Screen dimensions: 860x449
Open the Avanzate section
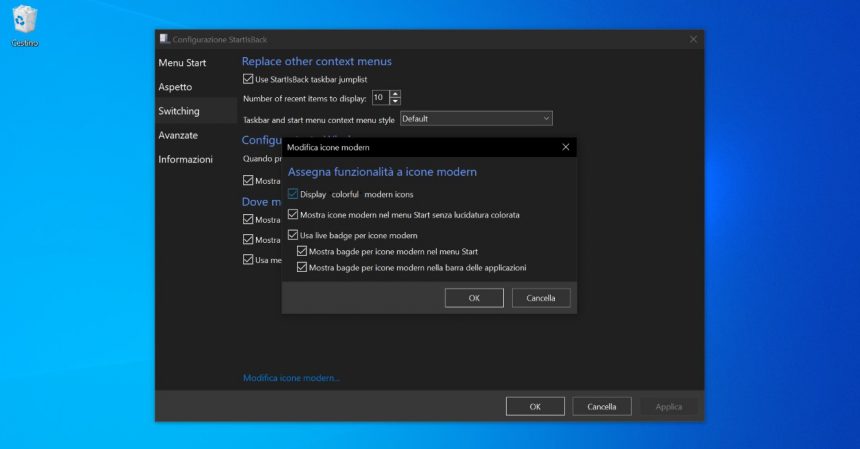[x=178, y=135]
